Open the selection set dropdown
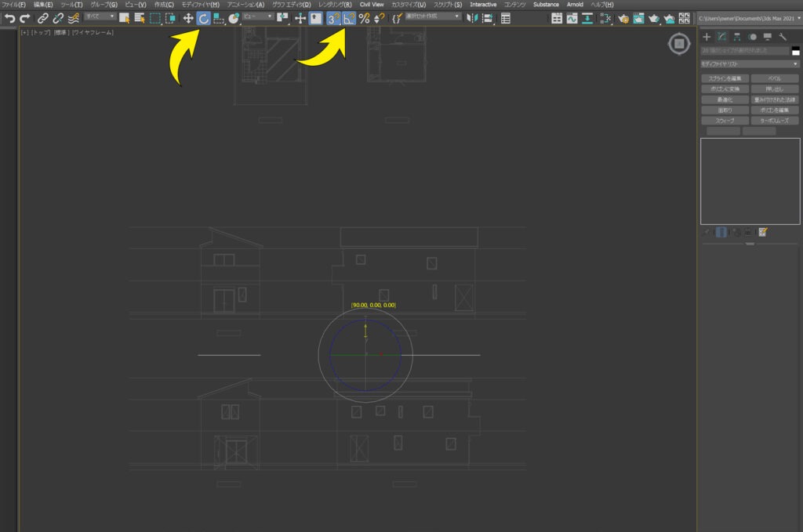 [433, 16]
